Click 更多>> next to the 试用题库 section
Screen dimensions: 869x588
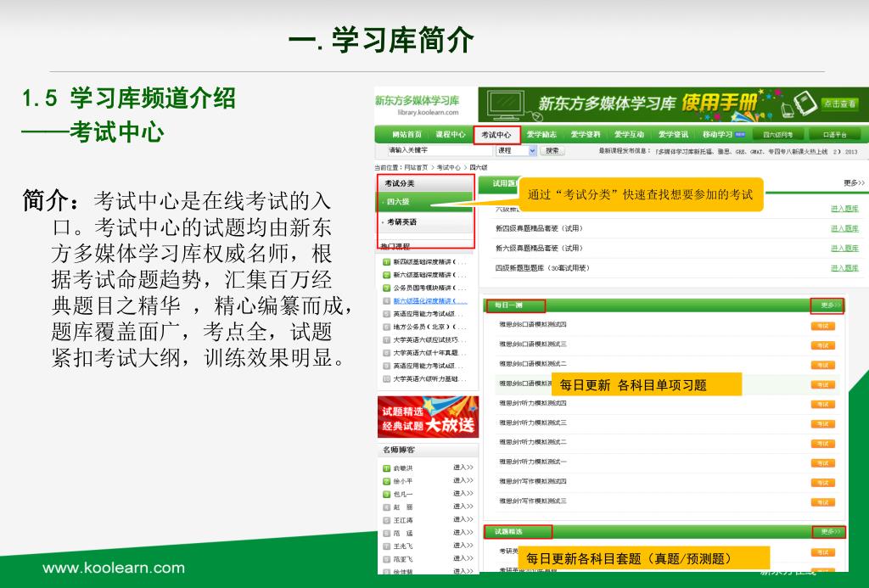click(x=854, y=182)
